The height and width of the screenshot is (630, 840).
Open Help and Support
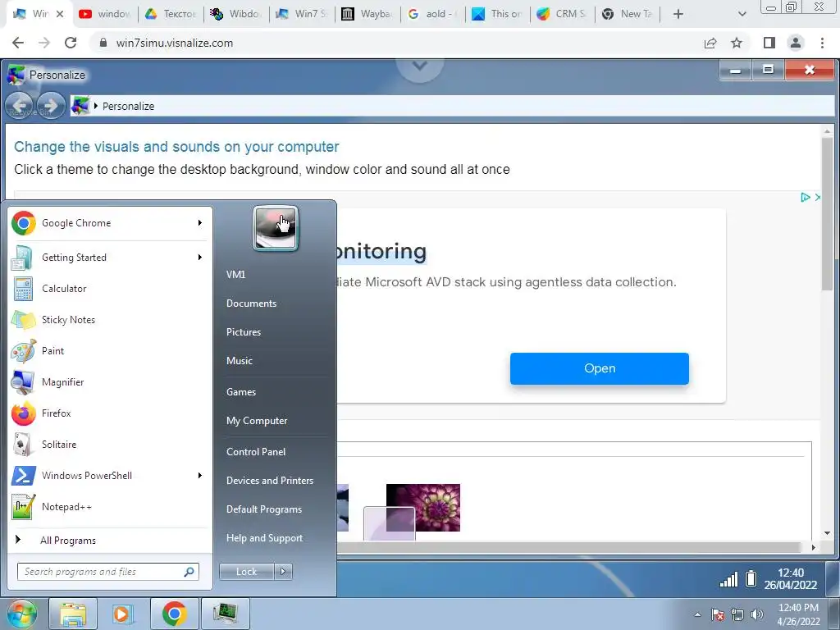click(265, 538)
